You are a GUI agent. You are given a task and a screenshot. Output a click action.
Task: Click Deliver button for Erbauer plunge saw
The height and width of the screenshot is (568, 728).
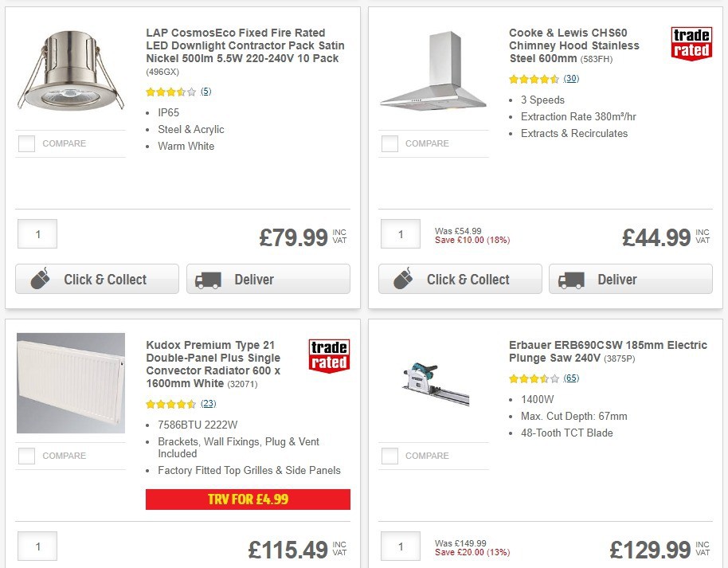[631, 566]
